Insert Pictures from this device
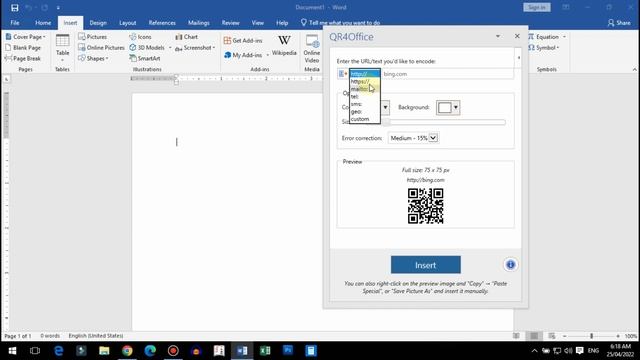Viewport: 640px width, 360px height. coord(93,37)
